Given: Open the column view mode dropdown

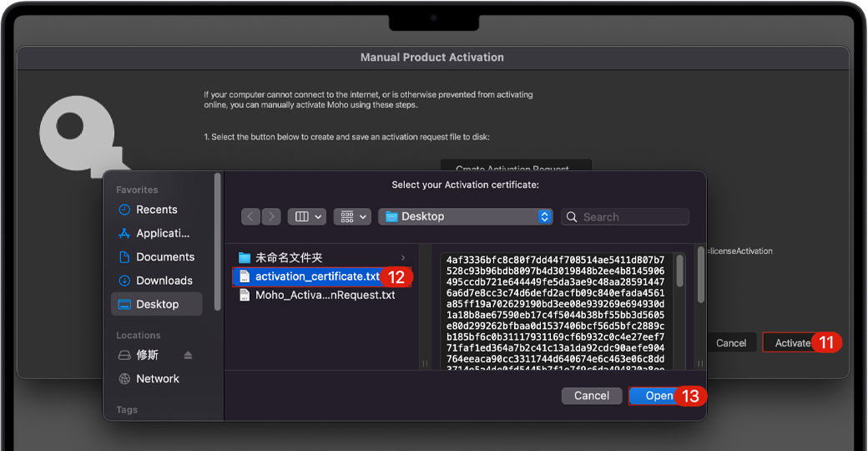Looking at the screenshot, I should (x=307, y=216).
